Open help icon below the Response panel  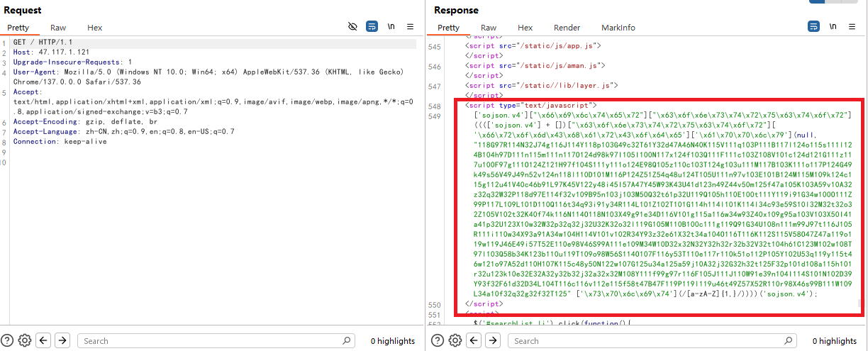pos(438,340)
